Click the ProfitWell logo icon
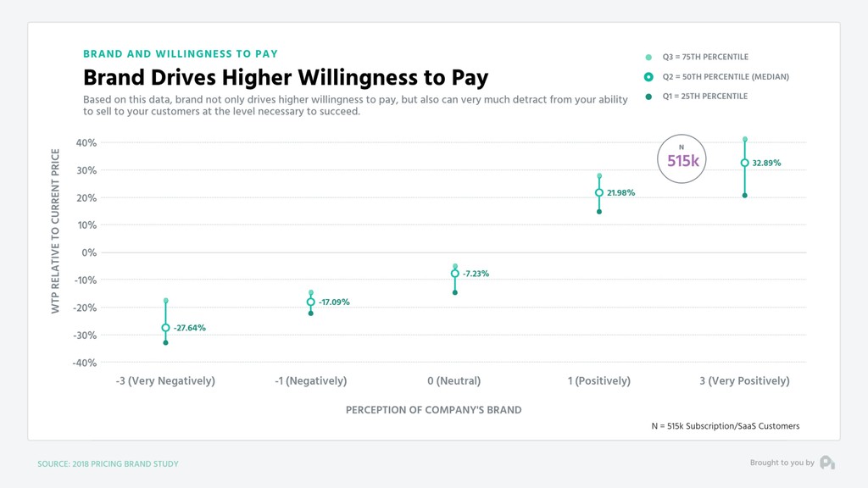The width and height of the screenshot is (868, 488). coord(827,463)
